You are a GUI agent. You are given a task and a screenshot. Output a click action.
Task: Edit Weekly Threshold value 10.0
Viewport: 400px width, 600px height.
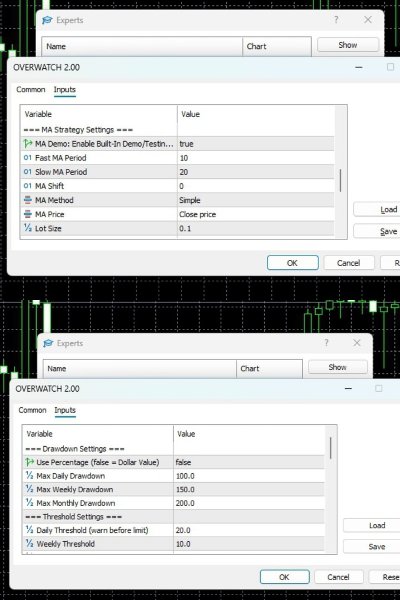pos(249,544)
